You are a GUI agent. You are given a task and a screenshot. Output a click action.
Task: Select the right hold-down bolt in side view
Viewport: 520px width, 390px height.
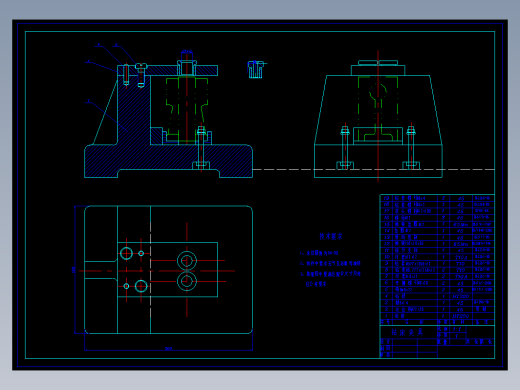[411, 147]
